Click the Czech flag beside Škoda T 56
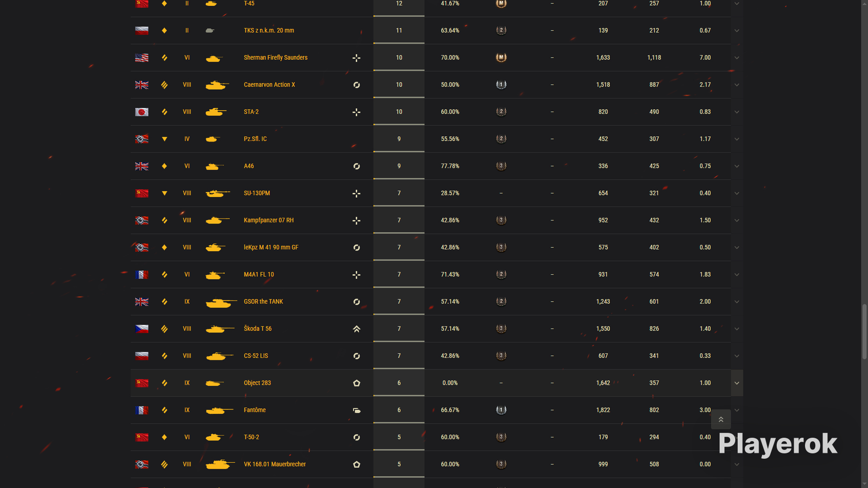868x488 pixels. pyautogui.click(x=142, y=329)
